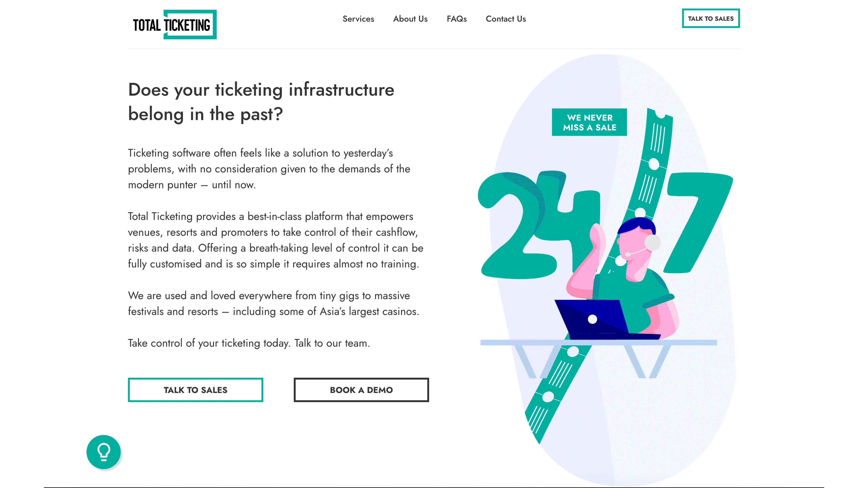Click the main headline about ticketing infrastructure
This screenshot has height=488, width=868.
click(261, 102)
